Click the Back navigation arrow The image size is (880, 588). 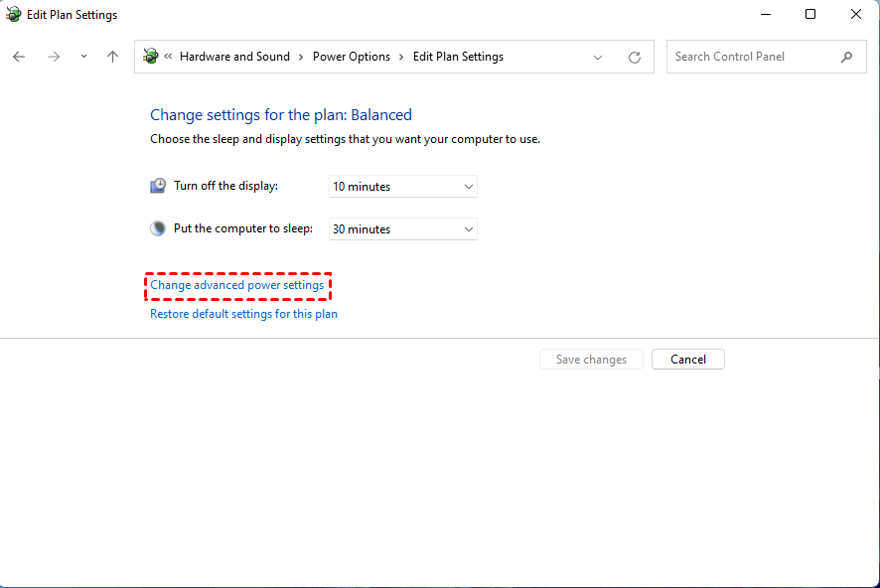point(19,57)
